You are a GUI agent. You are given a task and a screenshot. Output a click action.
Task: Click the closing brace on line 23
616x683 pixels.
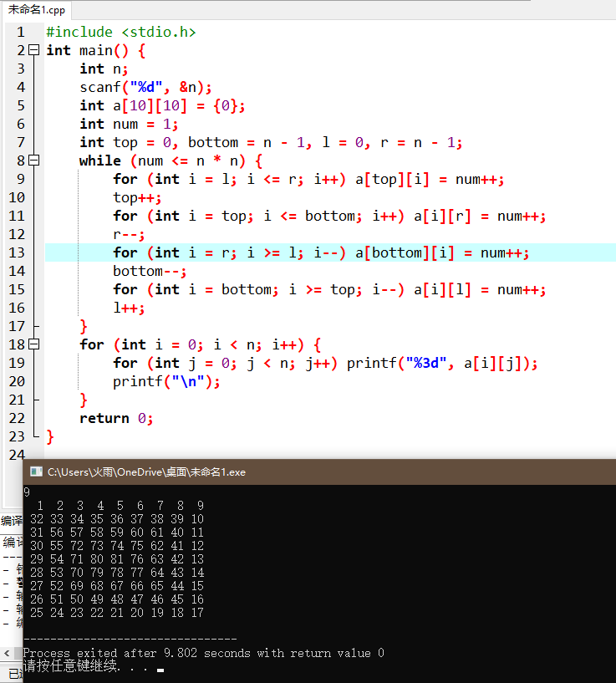pos(50,436)
